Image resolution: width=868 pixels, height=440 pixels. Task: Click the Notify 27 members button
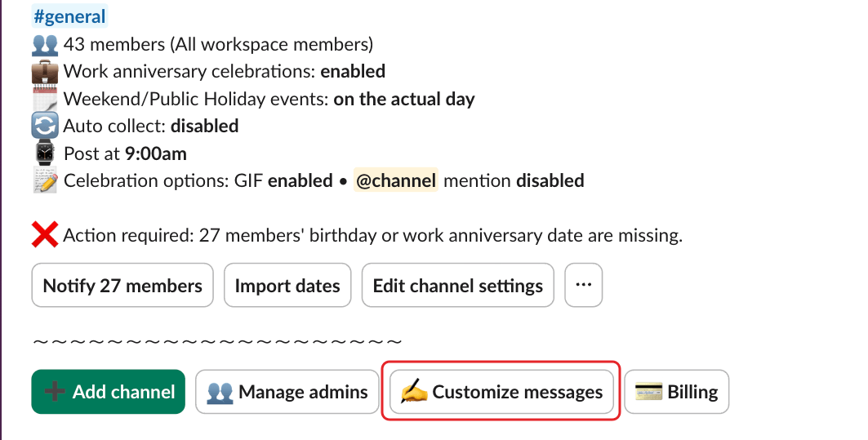tap(122, 285)
